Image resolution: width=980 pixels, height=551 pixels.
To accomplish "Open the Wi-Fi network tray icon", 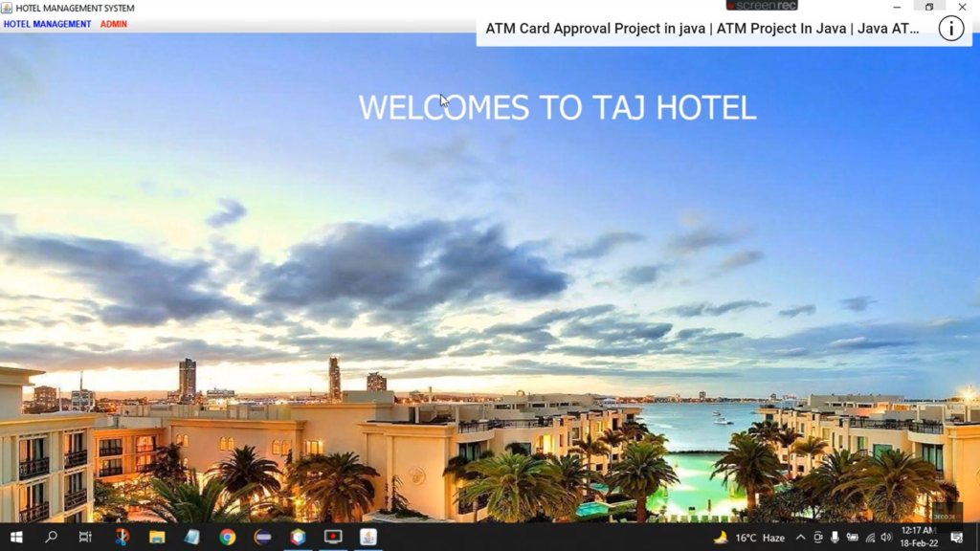I will click(x=870, y=538).
